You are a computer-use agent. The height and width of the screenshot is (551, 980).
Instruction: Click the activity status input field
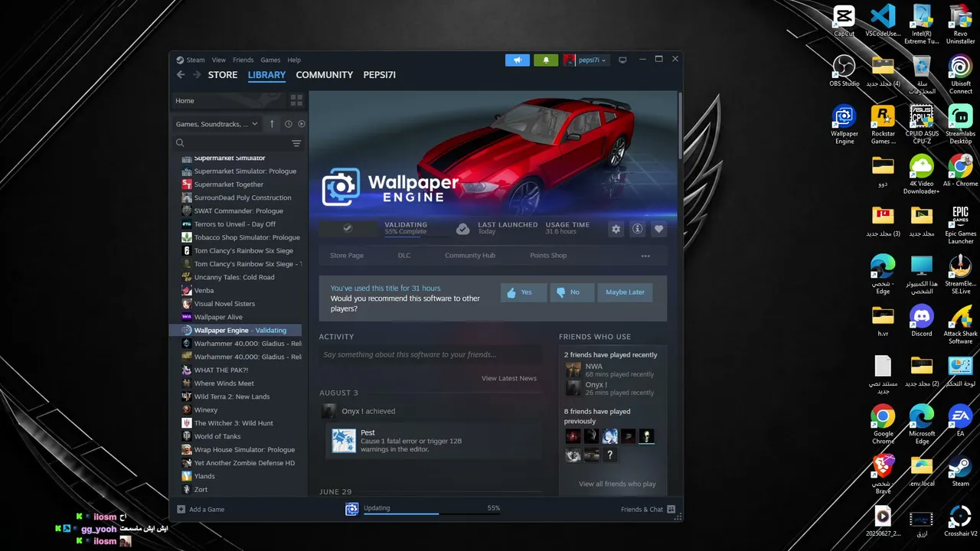pos(430,354)
